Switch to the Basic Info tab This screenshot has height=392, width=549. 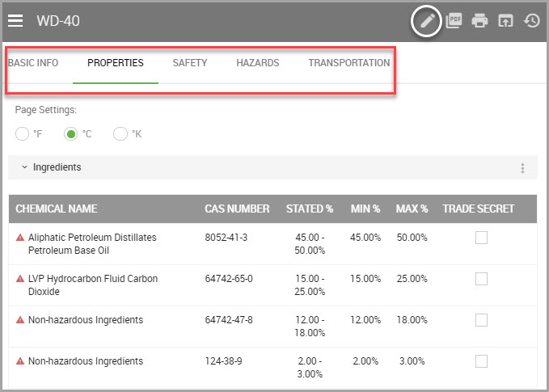(x=33, y=63)
